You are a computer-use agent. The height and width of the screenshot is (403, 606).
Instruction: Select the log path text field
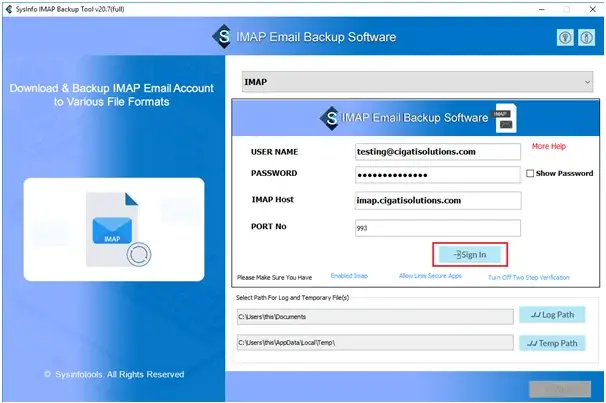[x=375, y=316]
